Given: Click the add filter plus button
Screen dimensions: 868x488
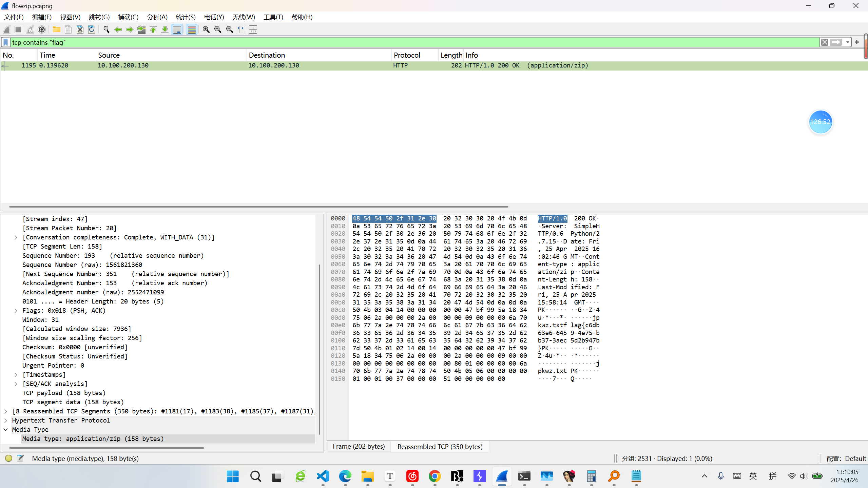Looking at the screenshot, I should (857, 42).
